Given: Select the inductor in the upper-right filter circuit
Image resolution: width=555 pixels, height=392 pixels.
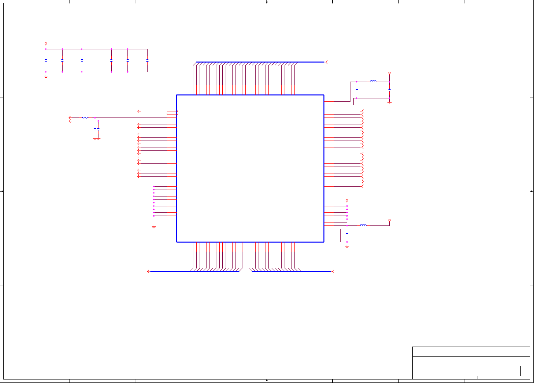Looking at the screenshot, I should click(x=373, y=81).
